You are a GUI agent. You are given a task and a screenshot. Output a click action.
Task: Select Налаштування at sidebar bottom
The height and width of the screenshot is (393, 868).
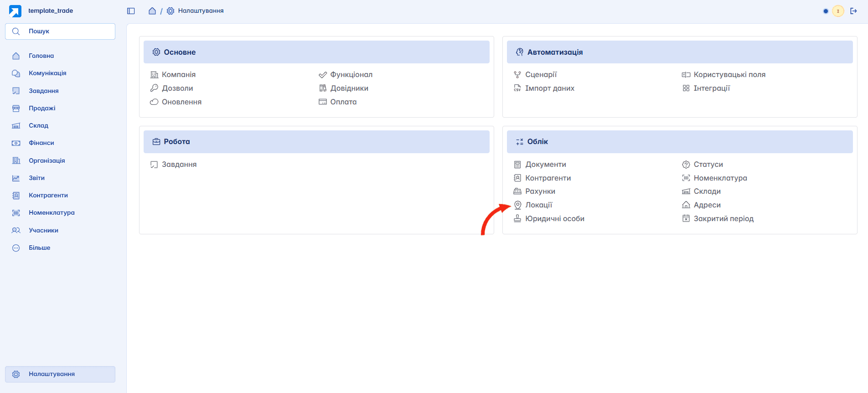pyautogui.click(x=60, y=374)
